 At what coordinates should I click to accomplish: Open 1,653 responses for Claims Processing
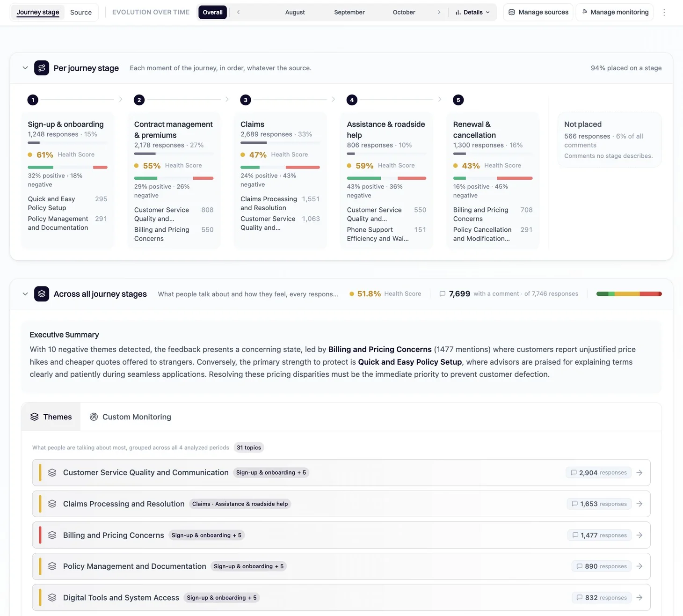[599, 504]
